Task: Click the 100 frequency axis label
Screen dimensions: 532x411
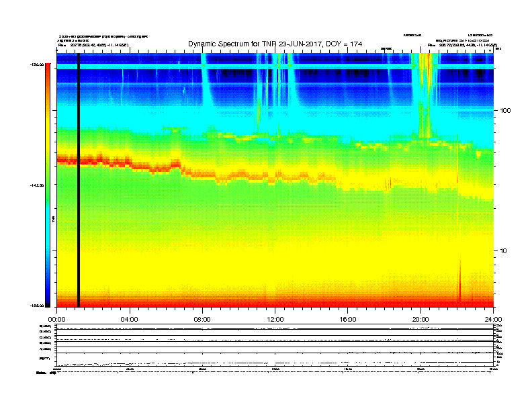Action: point(505,111)
